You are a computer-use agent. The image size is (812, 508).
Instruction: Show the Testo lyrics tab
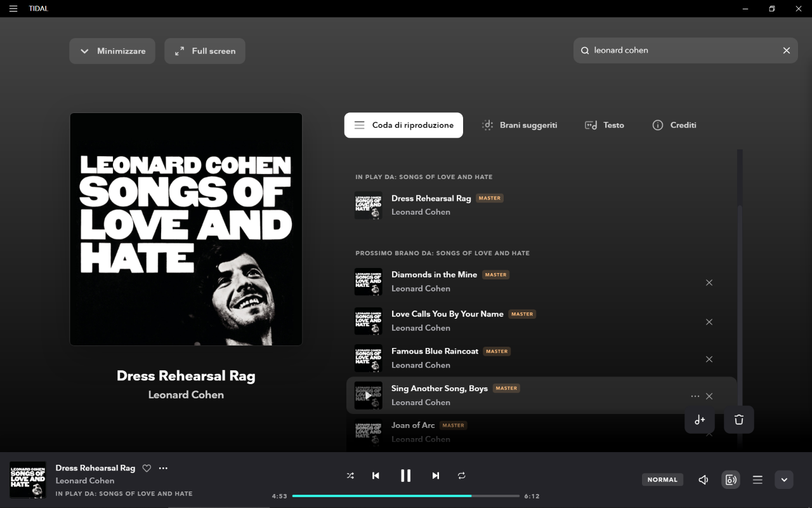[x=605, y=125]
